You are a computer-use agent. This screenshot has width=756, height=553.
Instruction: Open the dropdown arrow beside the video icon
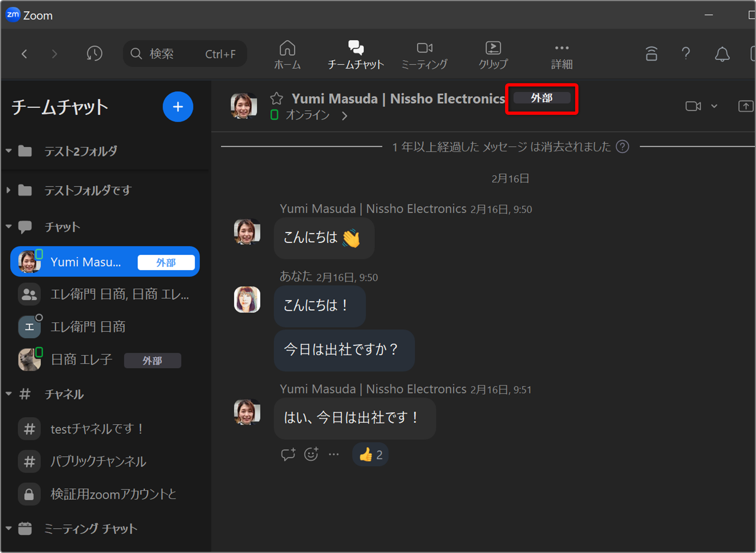pyautogui.click(x=714, y=106)
